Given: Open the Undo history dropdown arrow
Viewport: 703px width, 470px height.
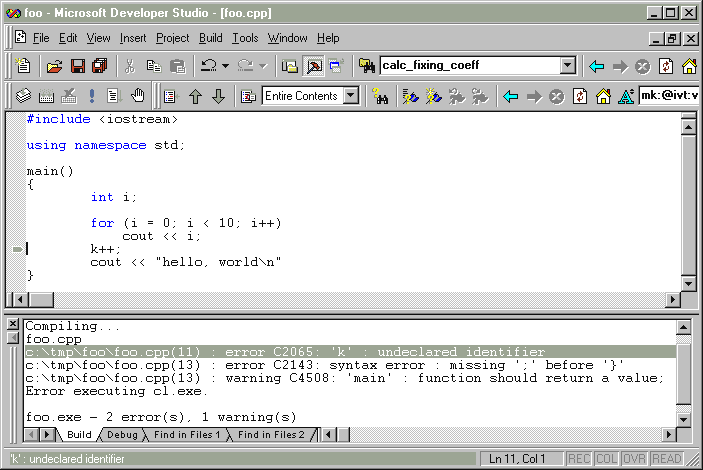Looking at the screenshot, I should pos(226,66).
